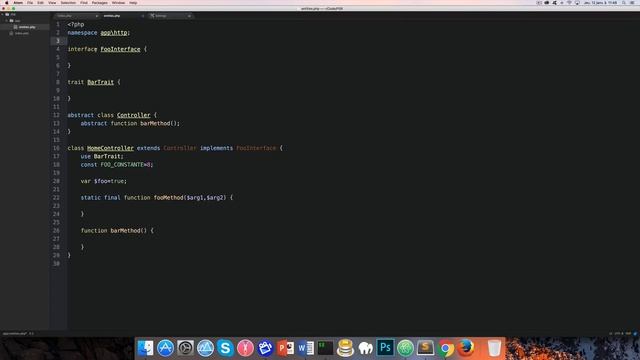Open Spotlight search in the menu bar
Image resolution: width=640 pixels, height=360 pixels.
click(x=624, y=3)
